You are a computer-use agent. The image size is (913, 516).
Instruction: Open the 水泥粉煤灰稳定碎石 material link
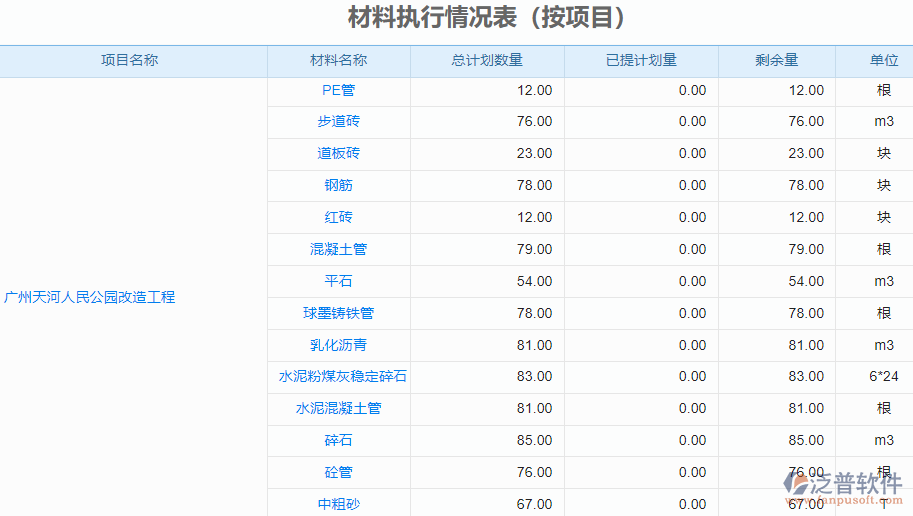(342, 377)
